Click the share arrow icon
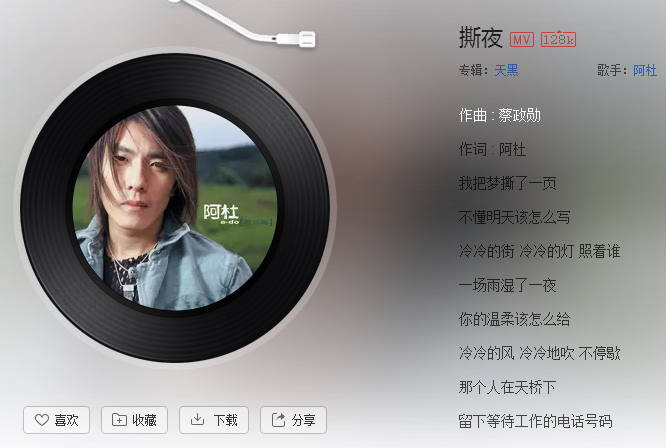This screenshot has width=666, height=448. 279,420
